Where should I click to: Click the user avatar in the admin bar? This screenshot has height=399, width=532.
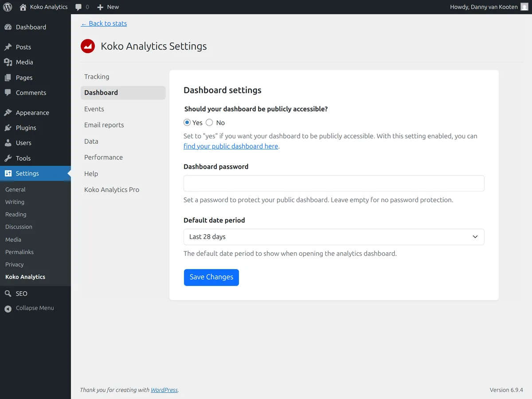coord(524,7)
